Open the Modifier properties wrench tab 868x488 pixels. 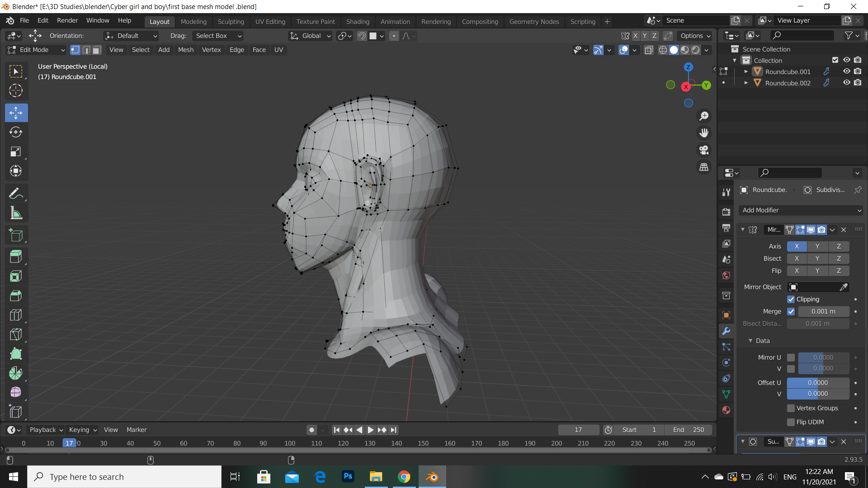click(x=726, y=331)
